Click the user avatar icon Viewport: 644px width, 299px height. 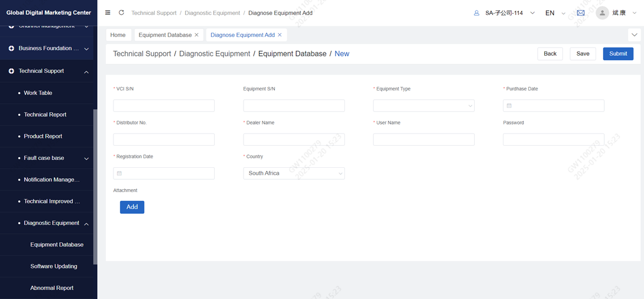pyautogui.click(x=602, y=13)
